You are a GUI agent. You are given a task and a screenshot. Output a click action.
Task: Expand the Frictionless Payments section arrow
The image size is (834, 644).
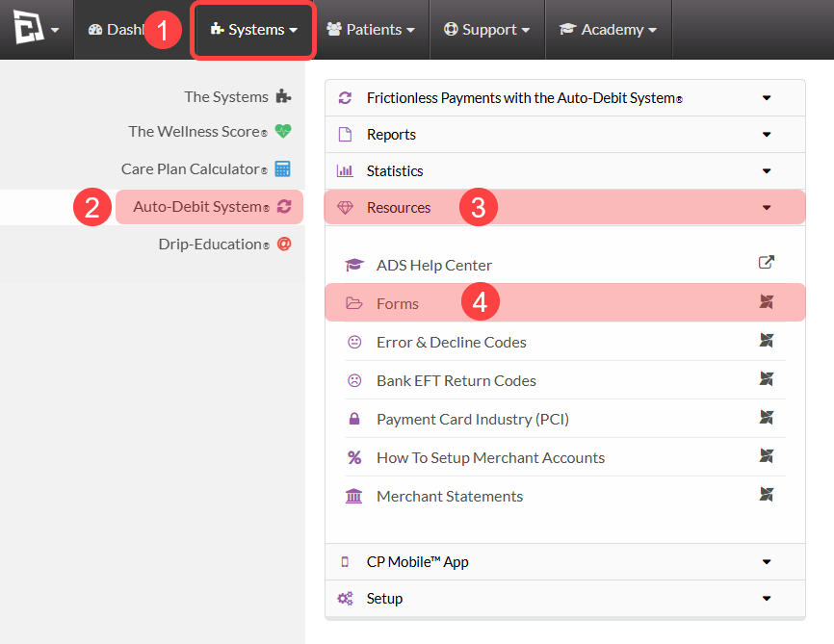point(767,98)
